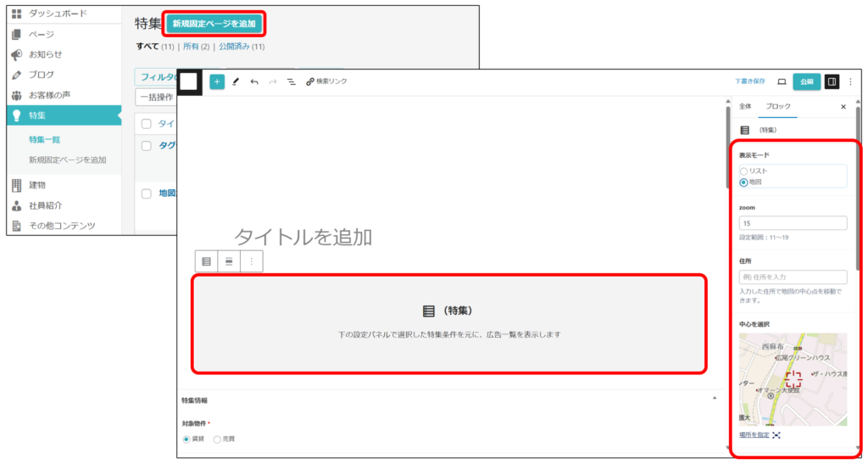Screen dimensions: 868x465
Task: Select the 地図 display mode radio
Action: 744,182
